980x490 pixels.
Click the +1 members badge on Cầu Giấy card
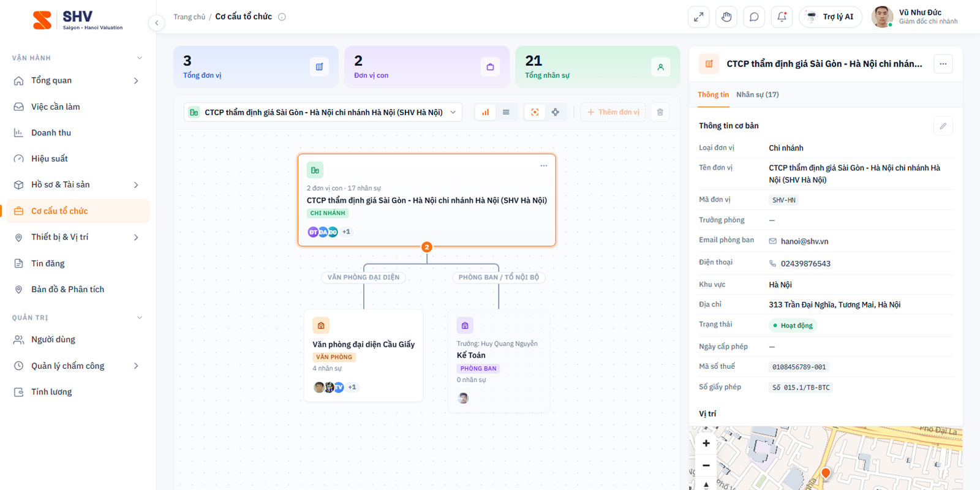pos(352,387)
